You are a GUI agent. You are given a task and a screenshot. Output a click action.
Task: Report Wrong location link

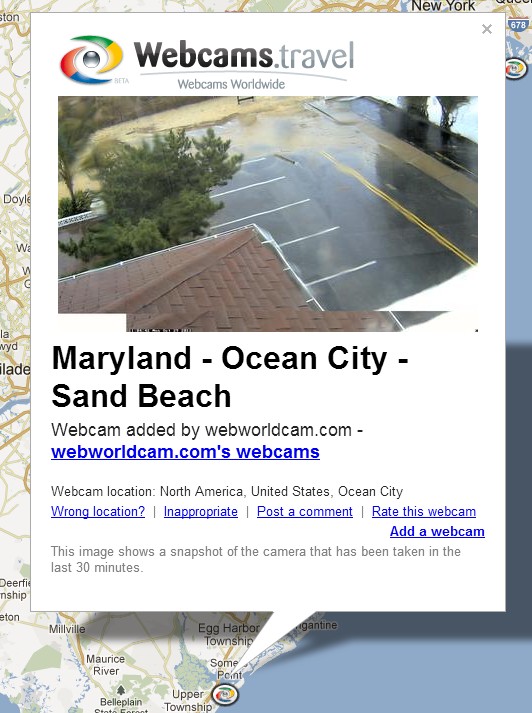coord(98,512)
